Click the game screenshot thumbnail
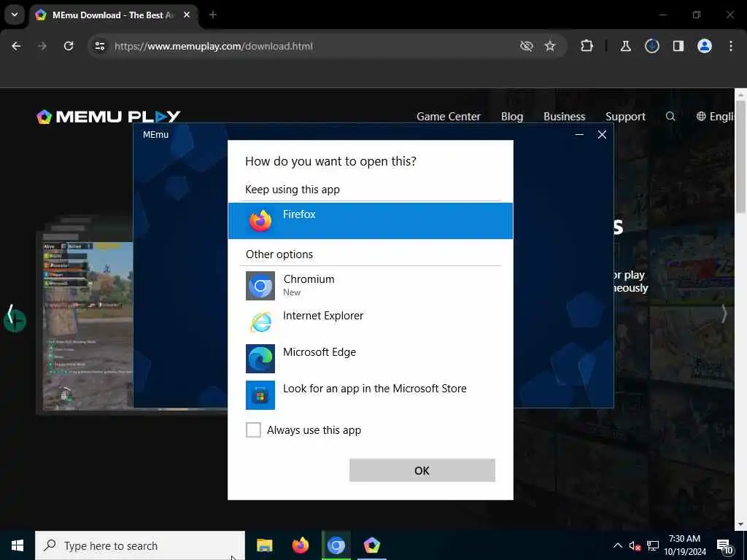Screen dimensions: 747x560 88,326
